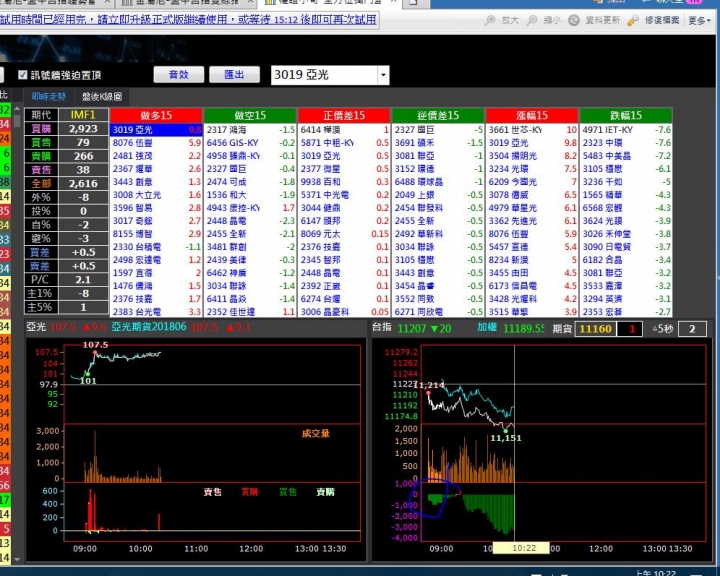
Task: Select 2327 國巨 in 逆價差15 list
Action: click(438, 130)
